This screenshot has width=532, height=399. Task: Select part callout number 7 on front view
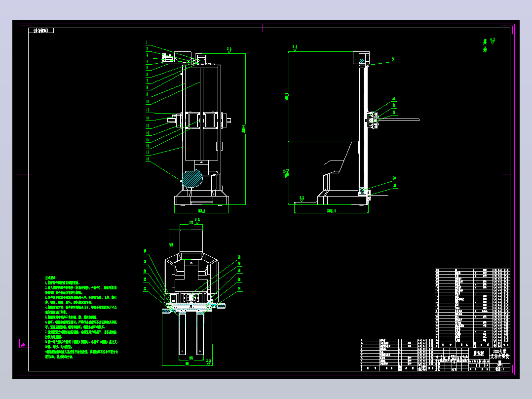tap(147, 81)
